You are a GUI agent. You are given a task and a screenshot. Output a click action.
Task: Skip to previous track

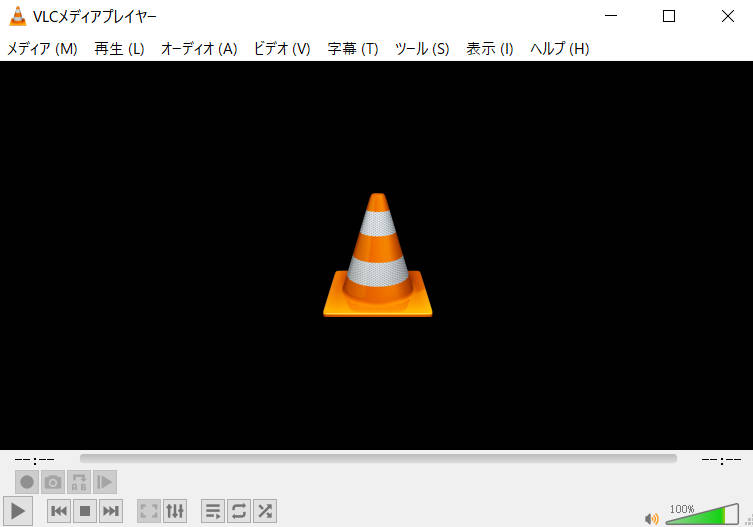coord(59,511)
